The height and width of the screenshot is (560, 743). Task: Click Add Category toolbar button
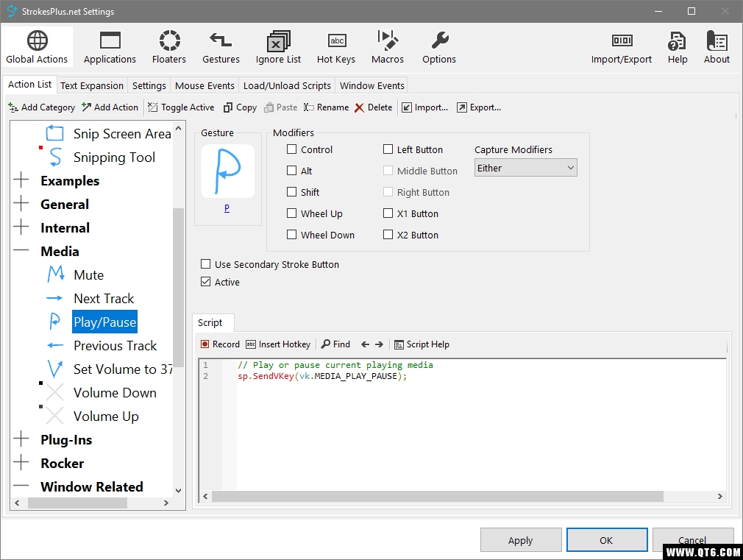click(42, 107)
